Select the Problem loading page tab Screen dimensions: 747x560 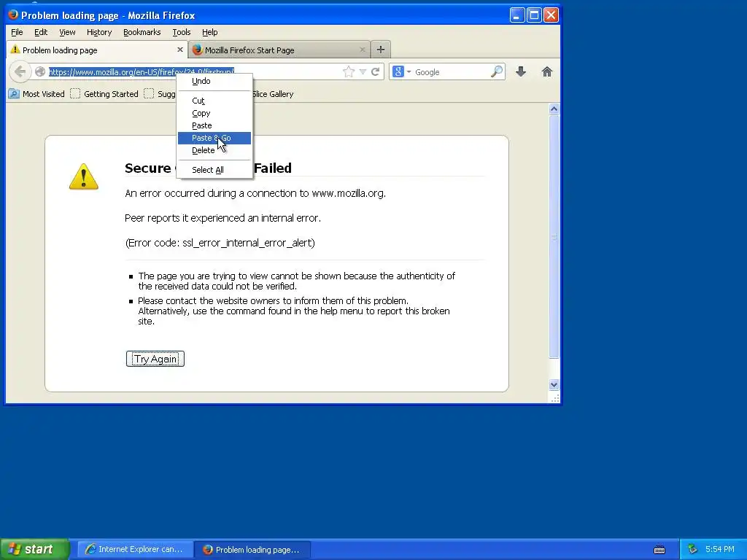pyautogui.click(x=97, y=50)
